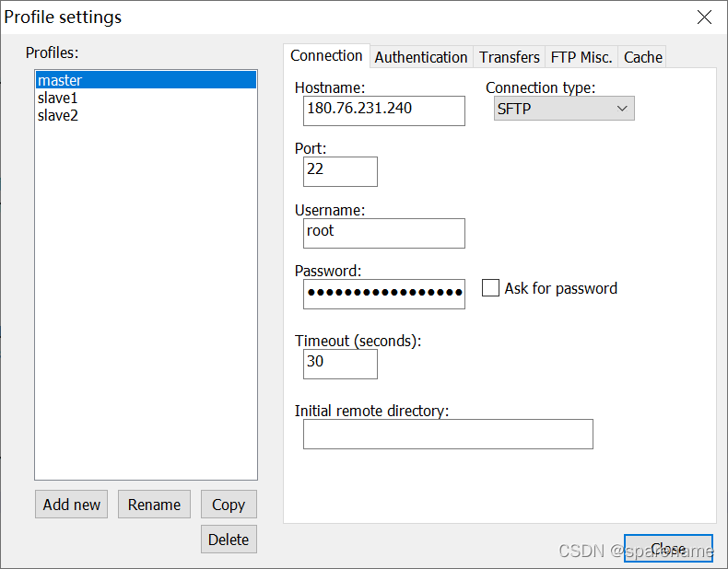Image resolution: width=728 pixels, height=569 pixels.
Task: Close the Profile settings window with X
Action: pos(704,17)
